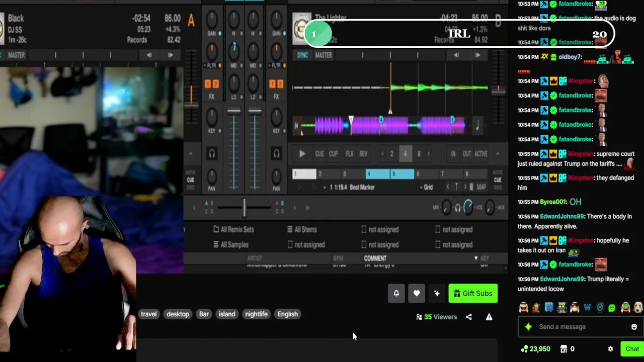Open the Grid cue type dropdown
Screen dimensions: 644x362
click(421, 187)
